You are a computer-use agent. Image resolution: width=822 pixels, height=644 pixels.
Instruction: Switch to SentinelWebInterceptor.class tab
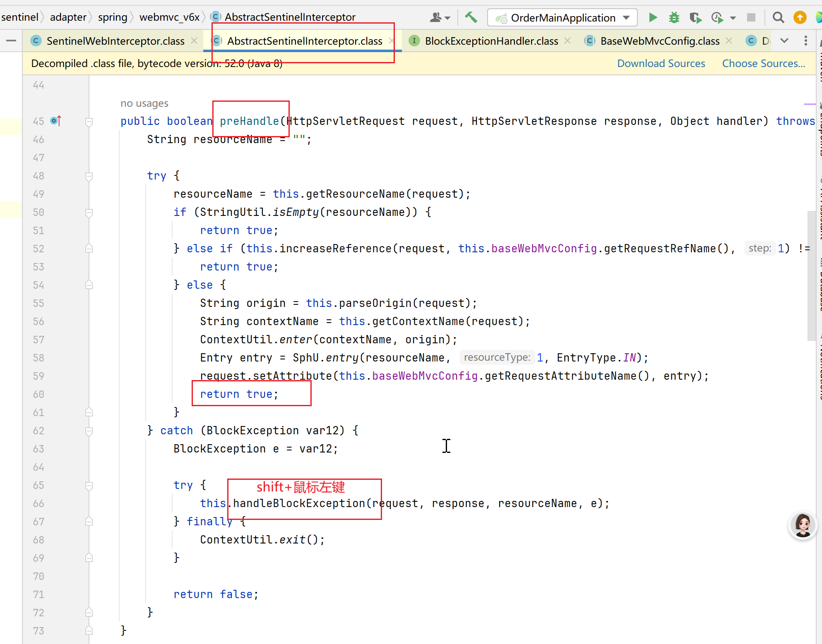pos(115,41)
